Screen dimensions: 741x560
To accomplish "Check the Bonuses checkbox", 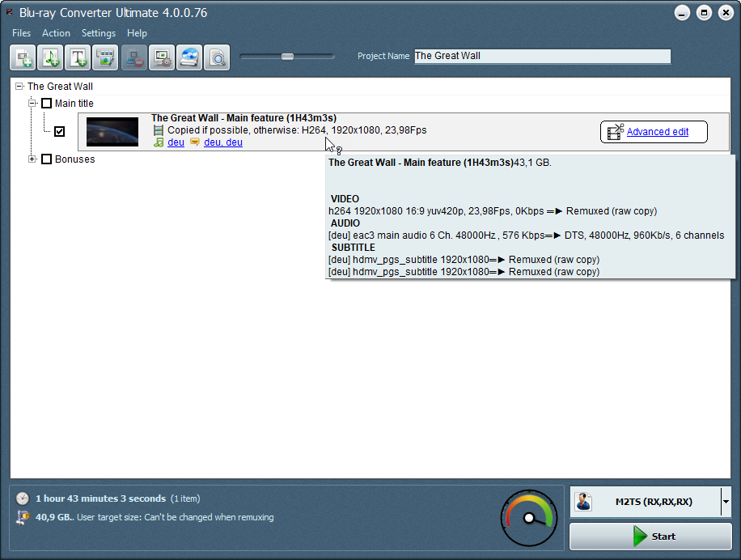I will (46, 159).
